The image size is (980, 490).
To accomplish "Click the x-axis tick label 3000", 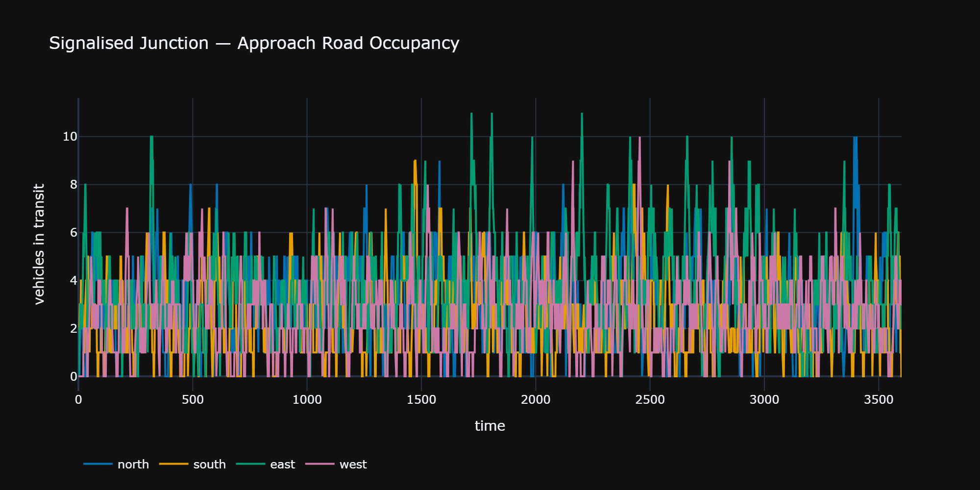I will pyautogui.click(x=764, y=400).
